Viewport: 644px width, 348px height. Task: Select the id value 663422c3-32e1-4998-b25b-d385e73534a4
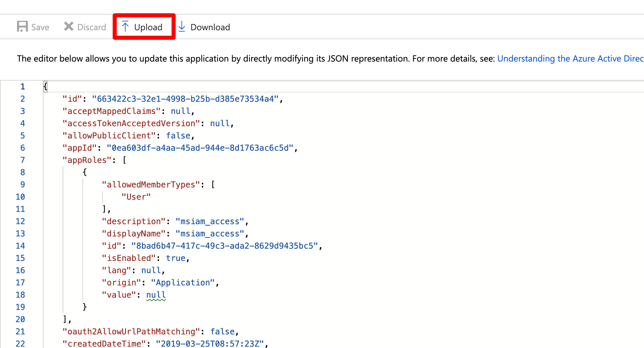[x=186, y=99]
